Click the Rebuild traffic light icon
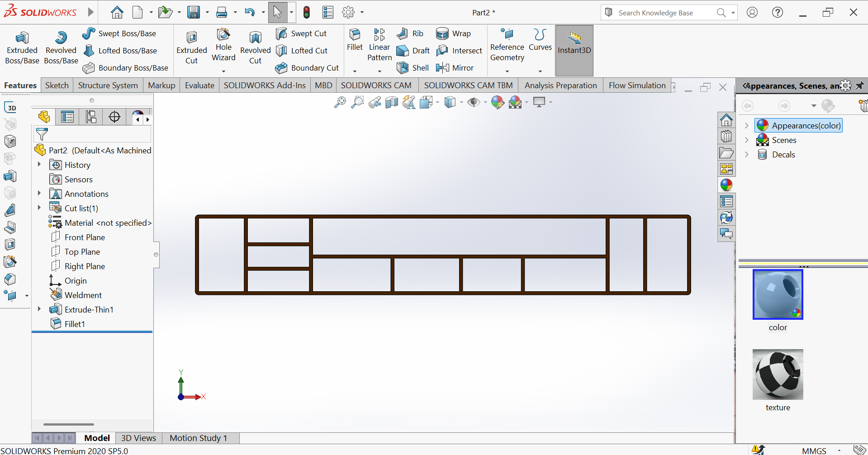868x455 pixels. coord(307,13)
